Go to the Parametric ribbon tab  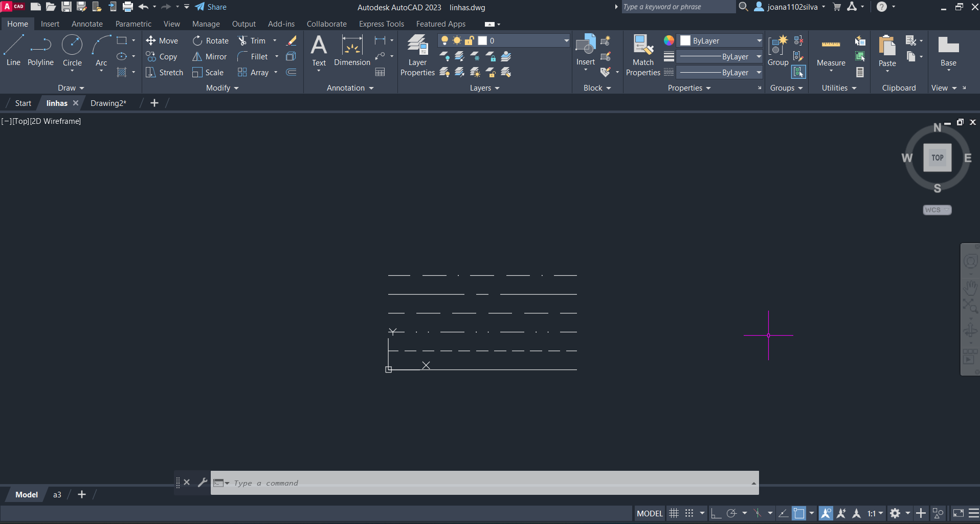[x=133, y=24]
